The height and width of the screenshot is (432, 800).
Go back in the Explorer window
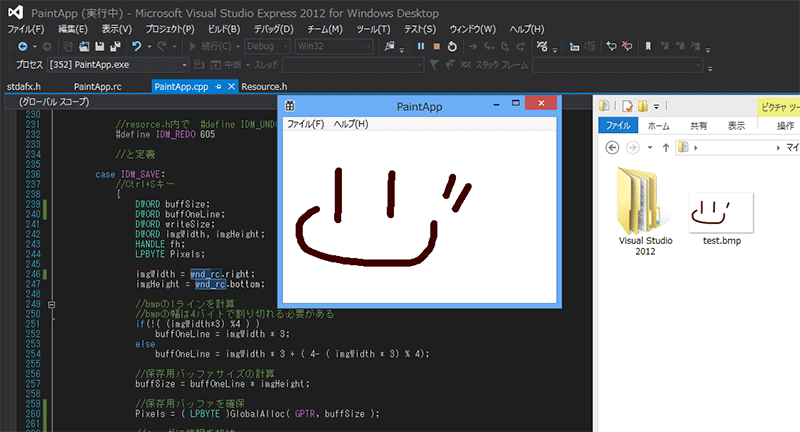click(612, 147)
